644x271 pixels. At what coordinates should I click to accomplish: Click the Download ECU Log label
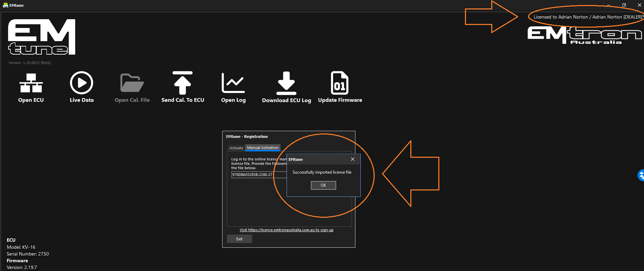point(287,100)
